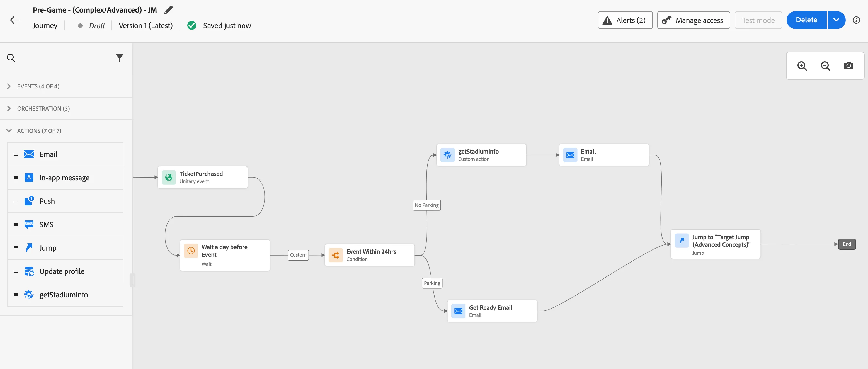The image size is (868, 369).
Task: Click the palette search magnifier icon
Action: [x=11, y=58]
